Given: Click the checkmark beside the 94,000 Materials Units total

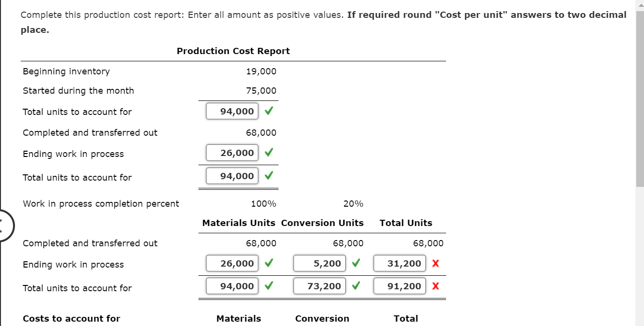Looking at the screenshot, I should pyautogui.click(x=269, y=286).
